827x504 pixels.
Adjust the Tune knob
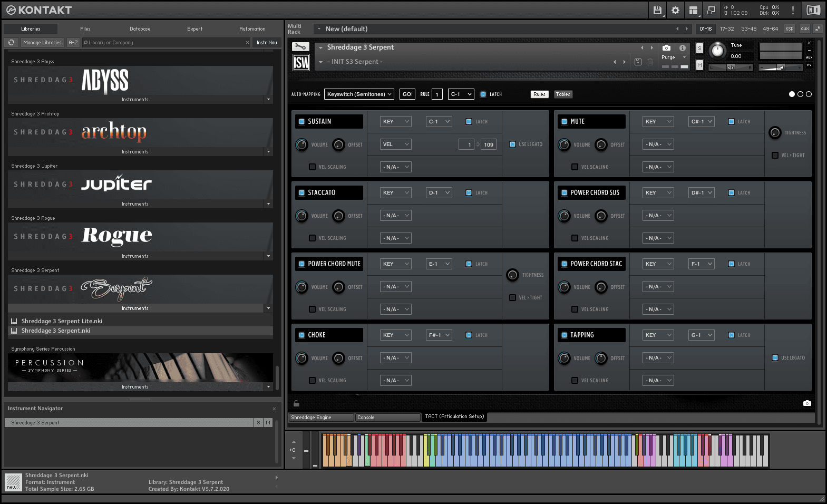[x=717, y=51]
